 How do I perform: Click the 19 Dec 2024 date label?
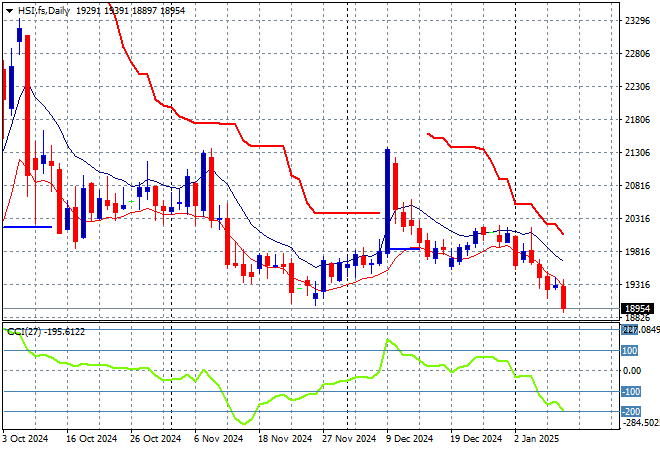(x=472, y=438)
